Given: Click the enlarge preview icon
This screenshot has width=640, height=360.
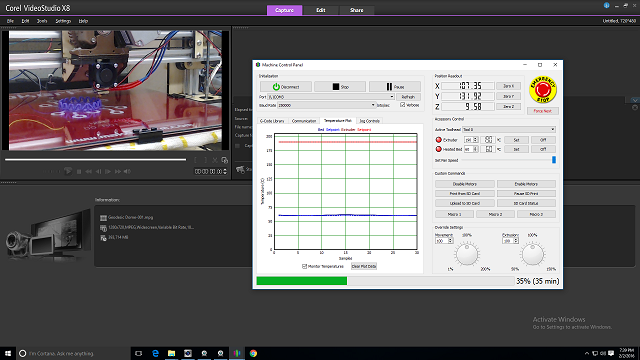Looking at the screenshot, I should click(224, 160).
